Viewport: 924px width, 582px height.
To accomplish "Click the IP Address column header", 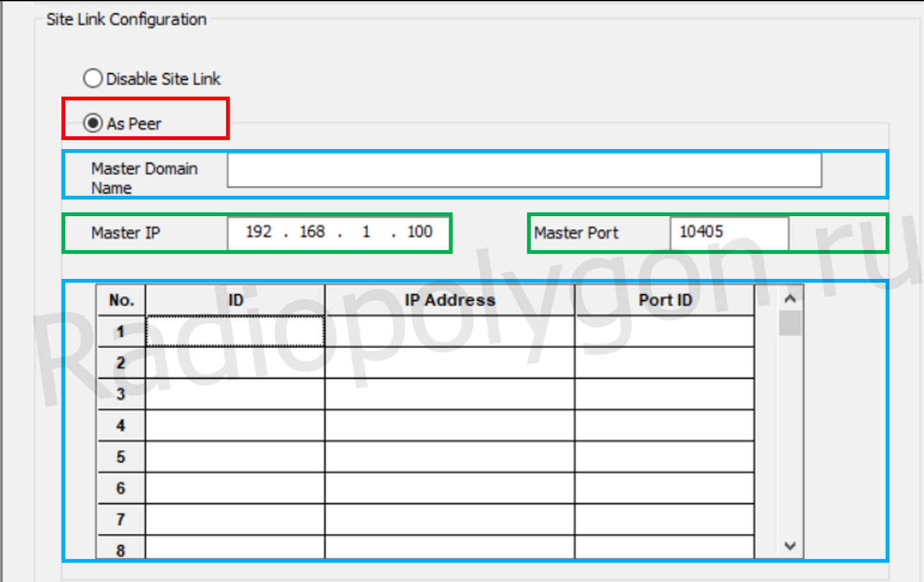I will pos(450,300).
